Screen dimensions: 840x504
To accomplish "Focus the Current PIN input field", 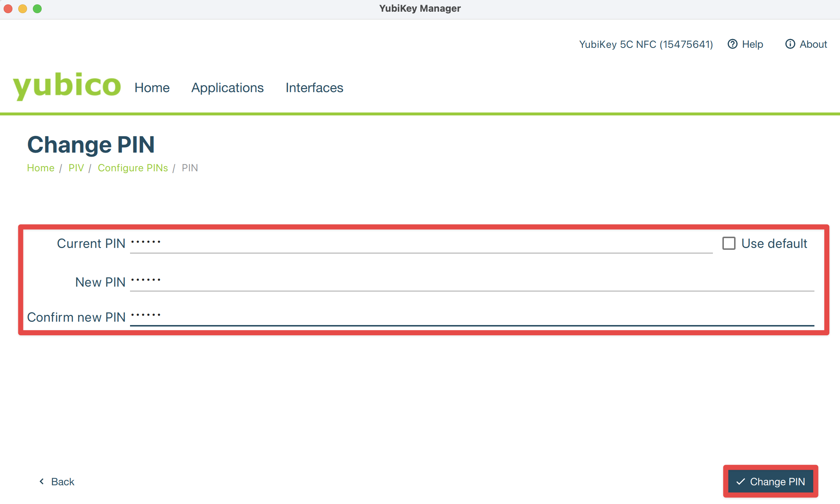I will 421,243.
